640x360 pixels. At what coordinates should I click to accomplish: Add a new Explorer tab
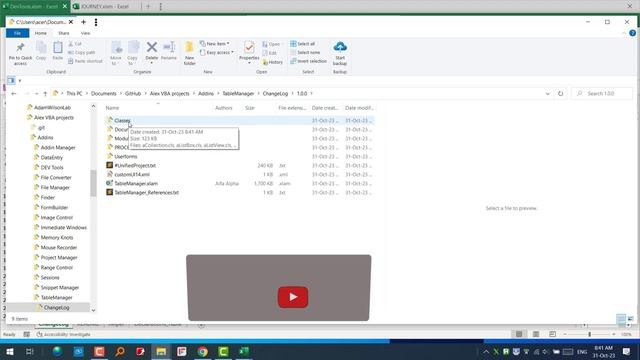coord(83,22)
